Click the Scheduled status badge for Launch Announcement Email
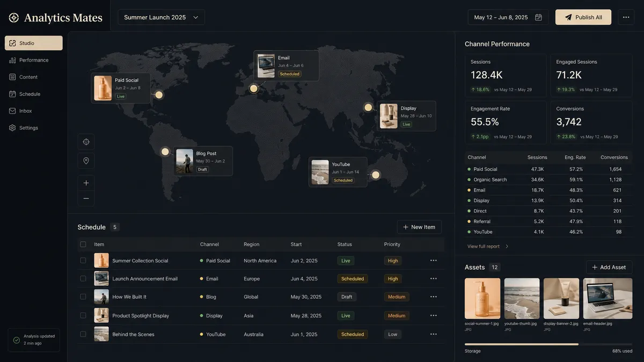This screenshot has width=644, height=362. click(353, 279)
